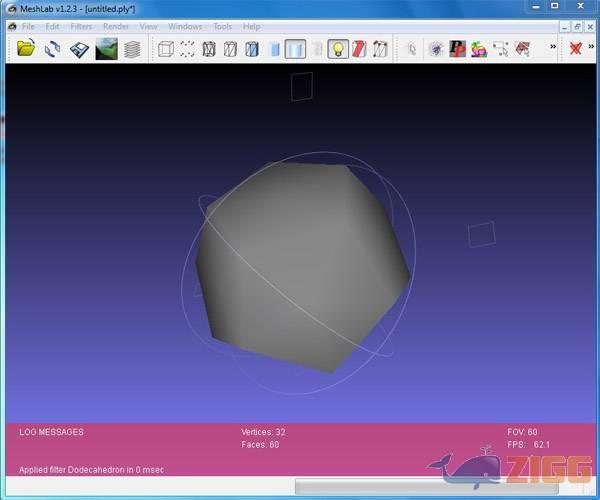Screen dimensions: 600x500
Task: Click the Save mesh floppy icon
Action: click(80, 48)
